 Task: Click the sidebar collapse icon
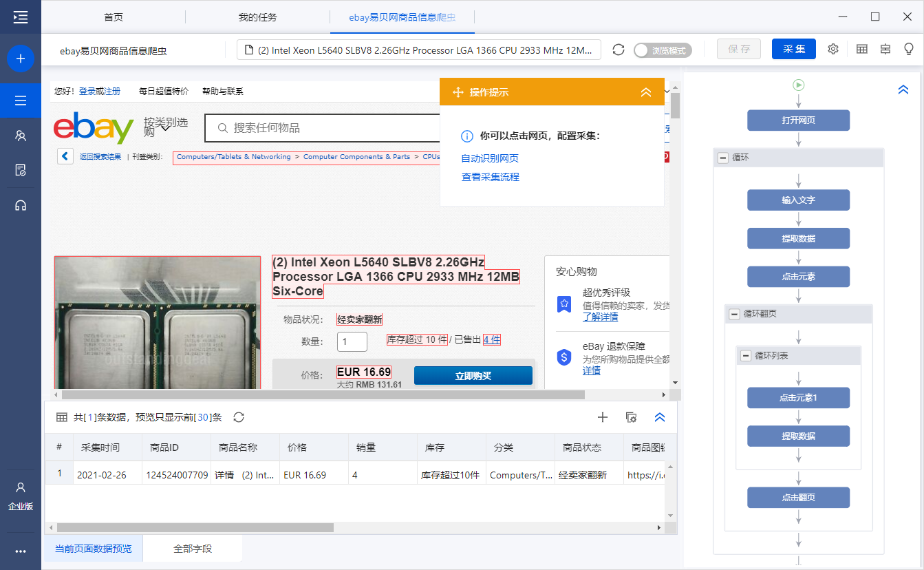click(21, 17)
